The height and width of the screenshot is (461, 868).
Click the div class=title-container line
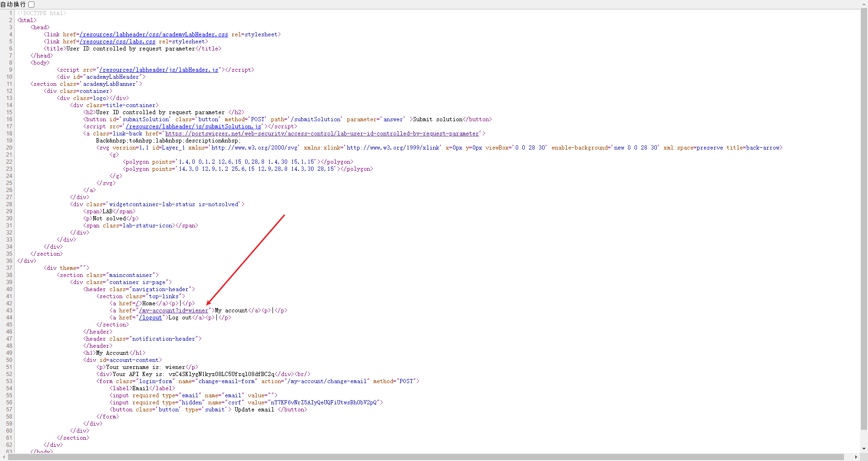pos(115,105)
